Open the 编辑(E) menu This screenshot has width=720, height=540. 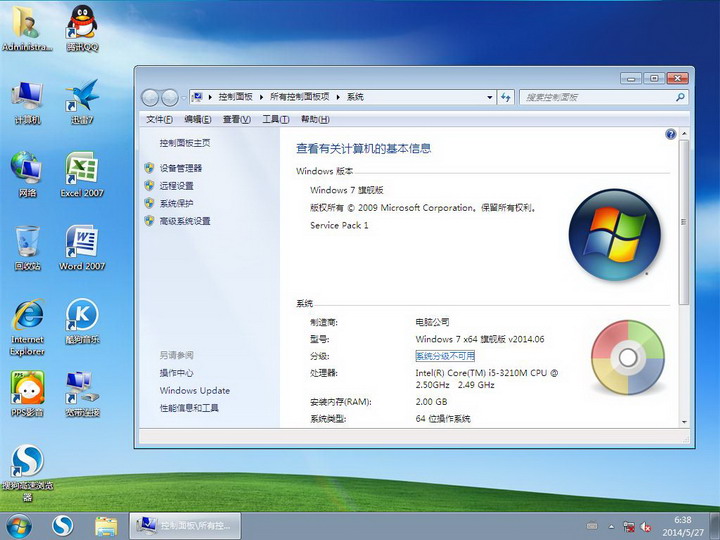point(198,119)
